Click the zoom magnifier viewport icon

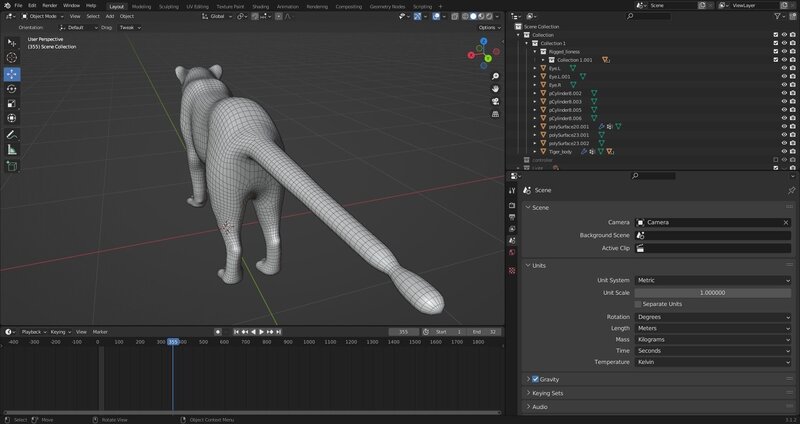pyautogui.click(x=496, y=76)
